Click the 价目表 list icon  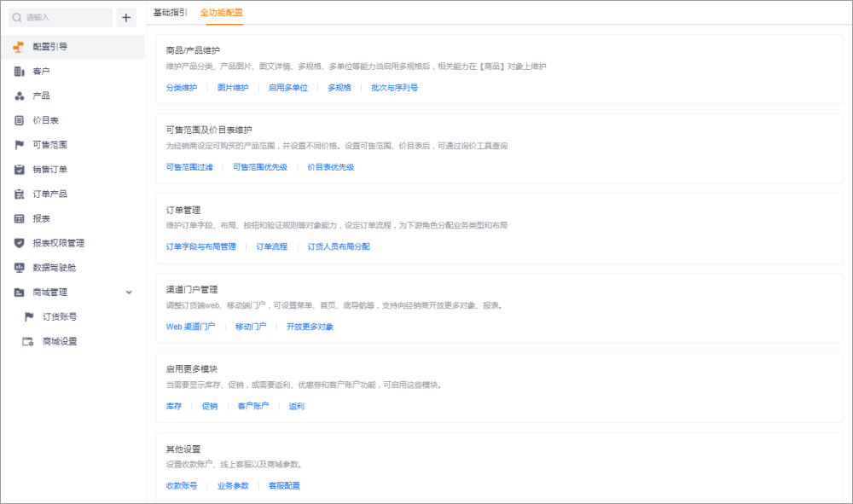coord(19,120)
